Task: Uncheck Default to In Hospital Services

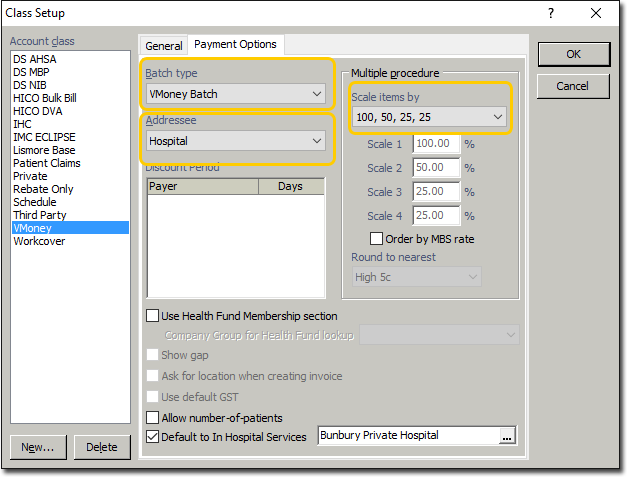Action: coord(153,437)
